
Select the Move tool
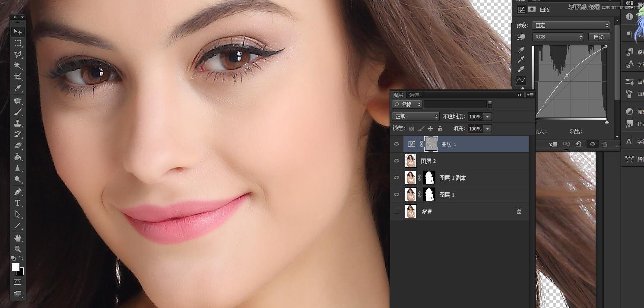[x=18, y=32]
